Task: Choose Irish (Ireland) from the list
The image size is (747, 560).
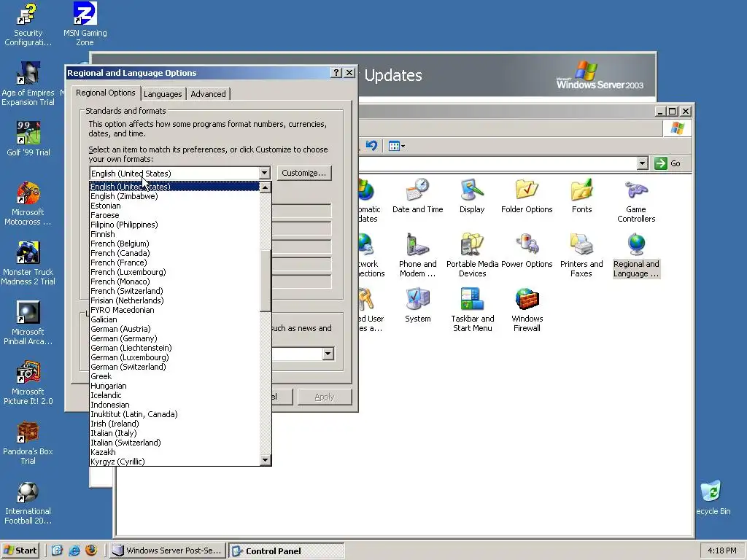Action: (x=174, y=424)
